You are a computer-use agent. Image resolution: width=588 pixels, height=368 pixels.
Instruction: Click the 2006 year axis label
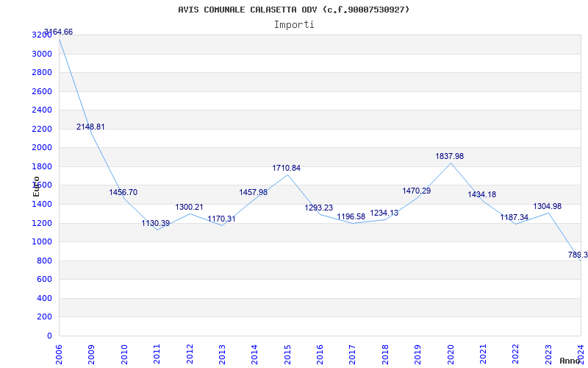click(59, 355)
